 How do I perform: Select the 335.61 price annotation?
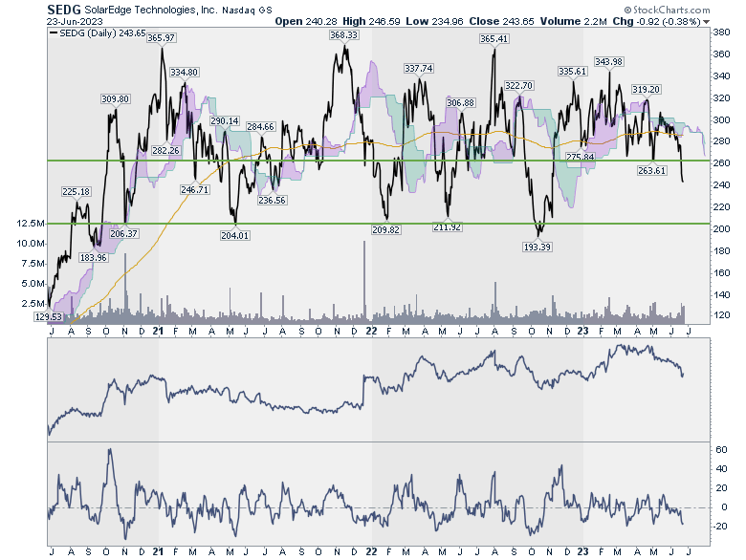point(572,71)
